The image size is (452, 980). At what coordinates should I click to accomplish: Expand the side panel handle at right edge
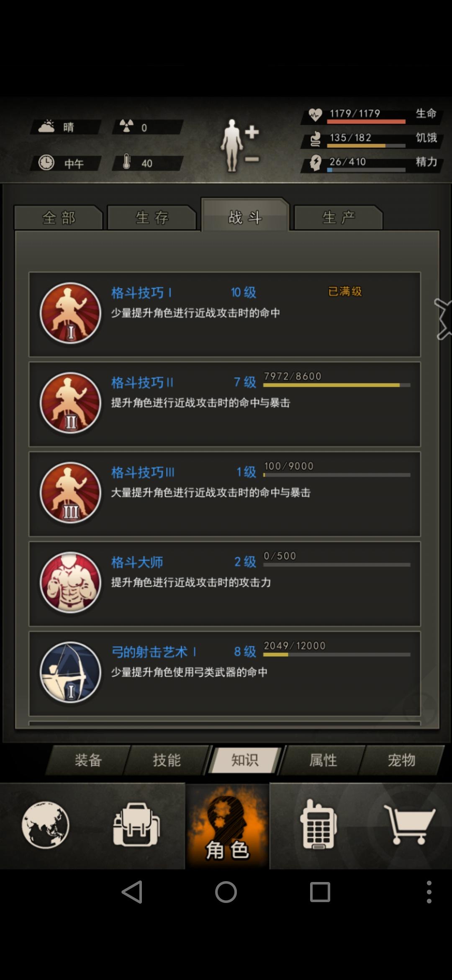(x=443, y=319)
